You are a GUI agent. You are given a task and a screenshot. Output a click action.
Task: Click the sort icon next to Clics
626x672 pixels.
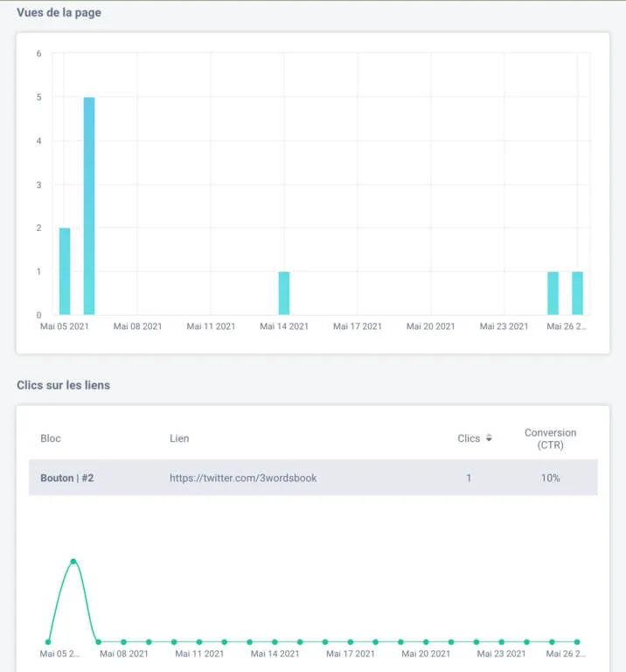(x=489, y=438)
